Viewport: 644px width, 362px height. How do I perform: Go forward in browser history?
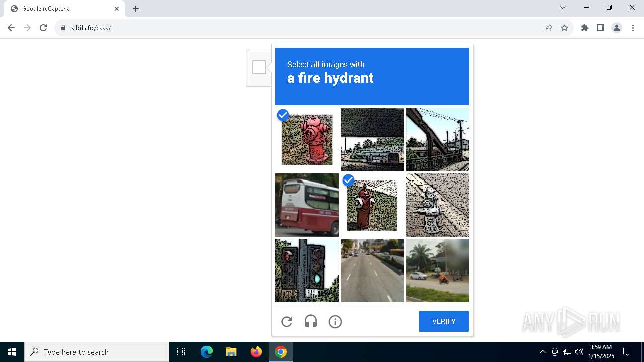pyautogui.click(x=27, y=28)
